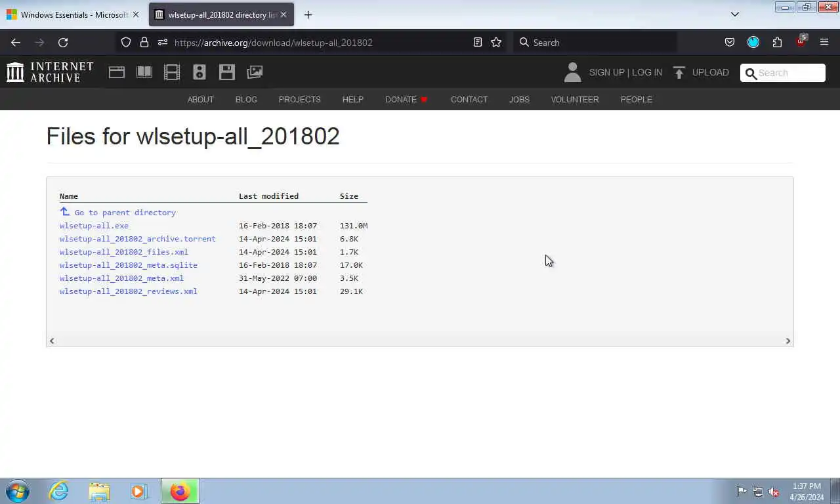This screenshot has height=504, width=840.
Task: Open the JOBS menu item
Action: (519, 100)
